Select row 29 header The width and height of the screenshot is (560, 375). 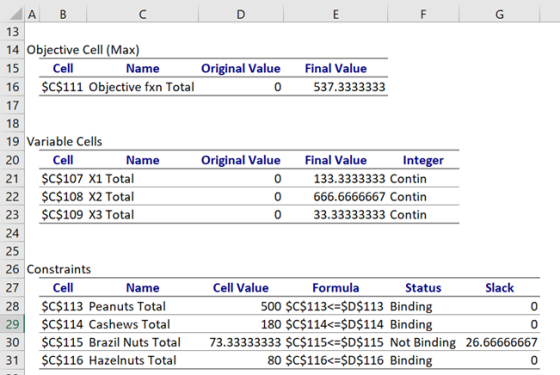tap(12, 324)
